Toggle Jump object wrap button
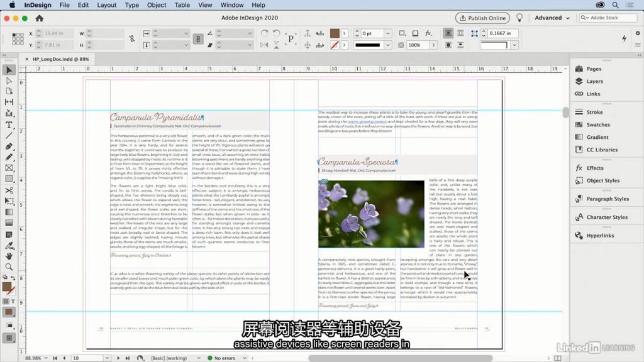Image resolution: width=644 pixels, height=362 pixels. point(460,45)
